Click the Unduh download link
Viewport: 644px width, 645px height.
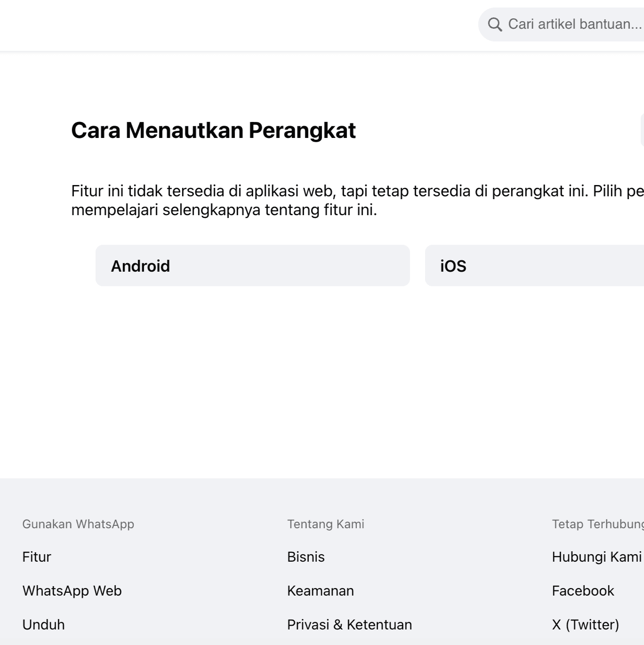click(x=43, y=625)
